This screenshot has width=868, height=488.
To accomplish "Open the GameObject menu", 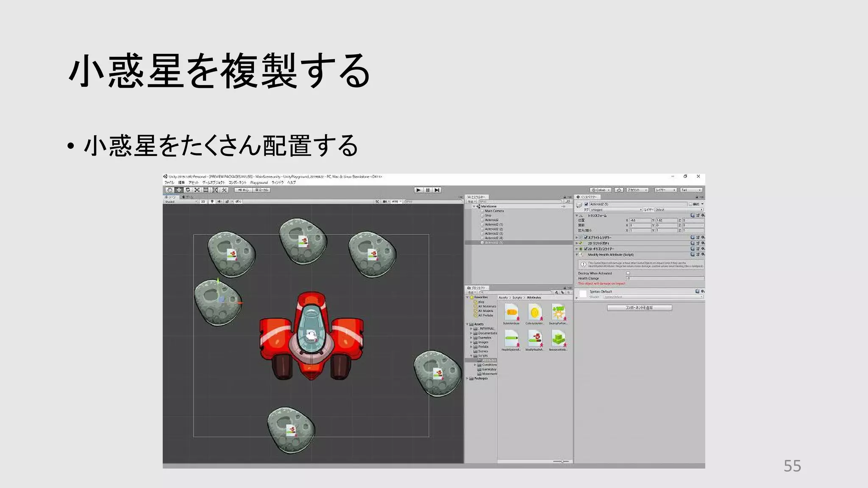I will click(214, 183).
